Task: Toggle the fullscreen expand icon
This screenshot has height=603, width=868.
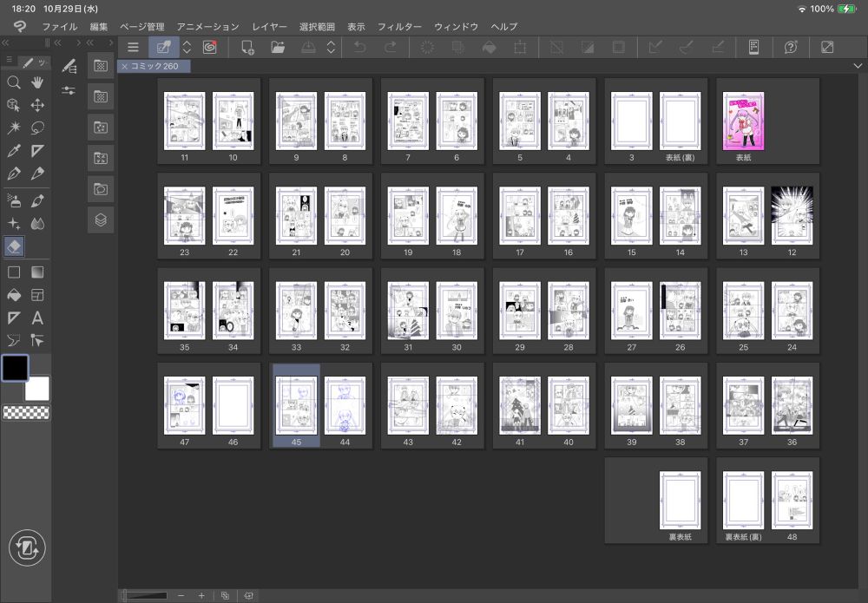Action: 827,48
